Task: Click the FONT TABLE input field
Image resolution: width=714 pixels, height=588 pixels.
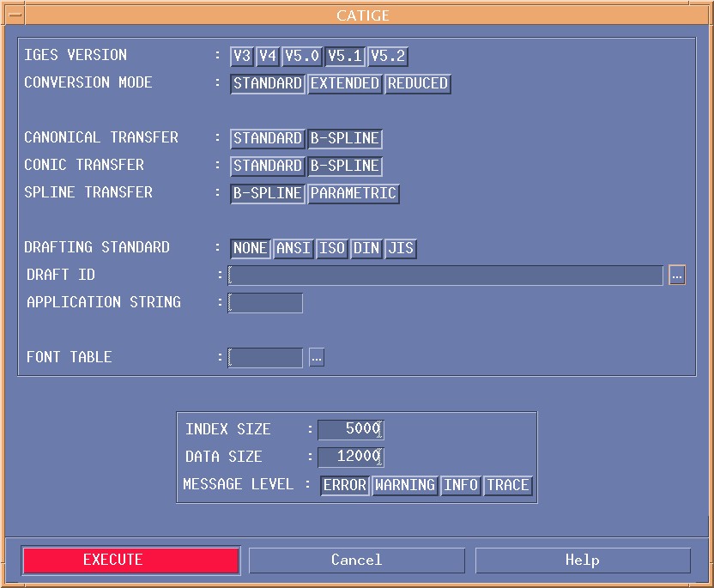Action: [x=265, y=358]
